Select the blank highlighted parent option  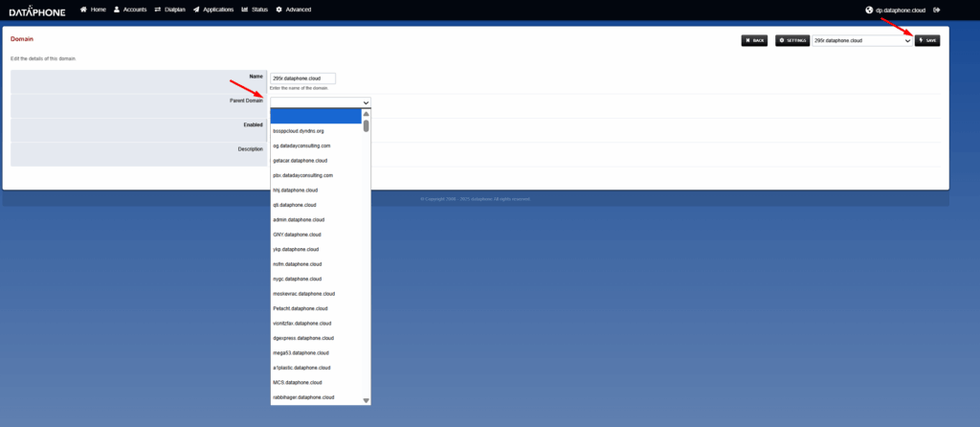point(316,116)
